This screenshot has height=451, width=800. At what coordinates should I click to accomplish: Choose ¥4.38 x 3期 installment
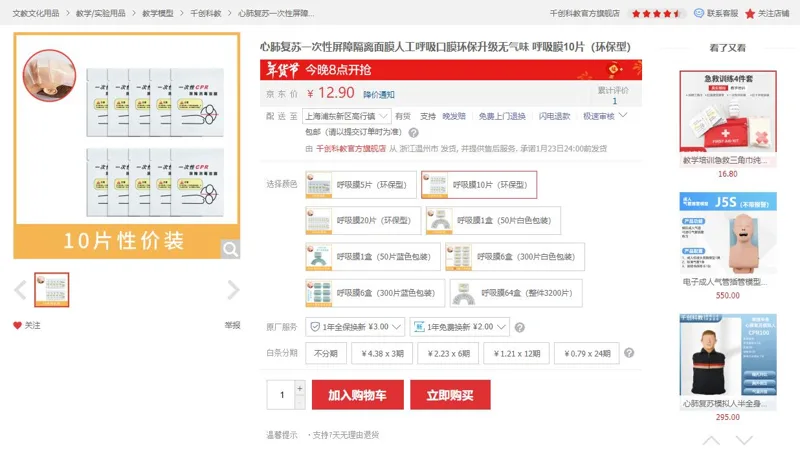(382, 353)
